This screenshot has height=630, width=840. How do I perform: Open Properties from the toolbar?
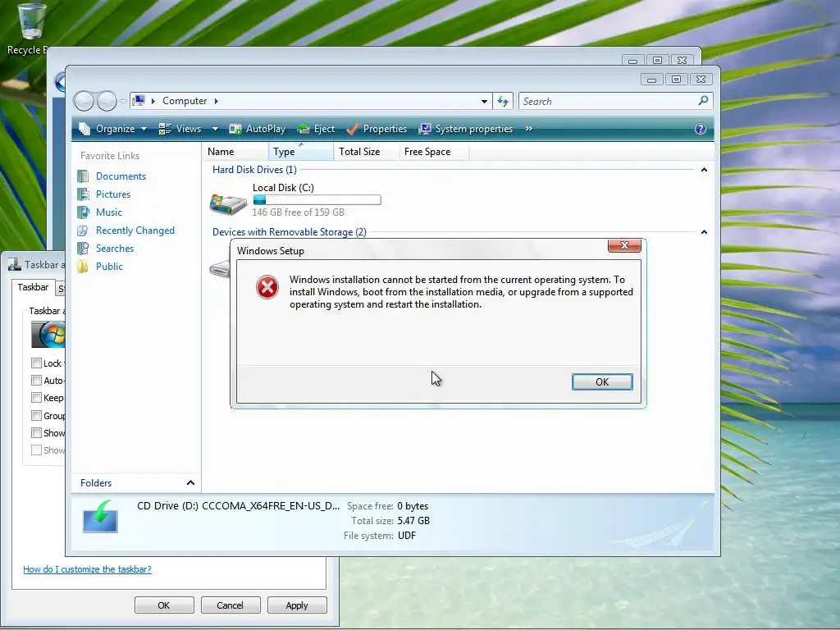(x=377, y=129)
